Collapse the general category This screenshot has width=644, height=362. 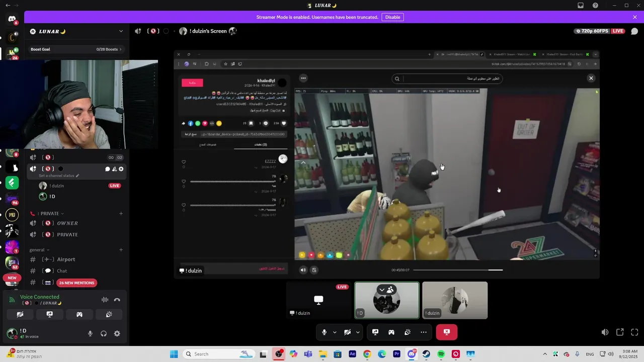(40, 250)
